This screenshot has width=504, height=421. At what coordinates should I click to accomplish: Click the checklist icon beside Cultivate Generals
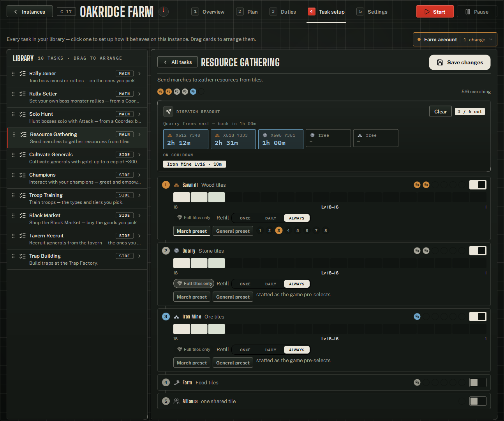(23, 155)
